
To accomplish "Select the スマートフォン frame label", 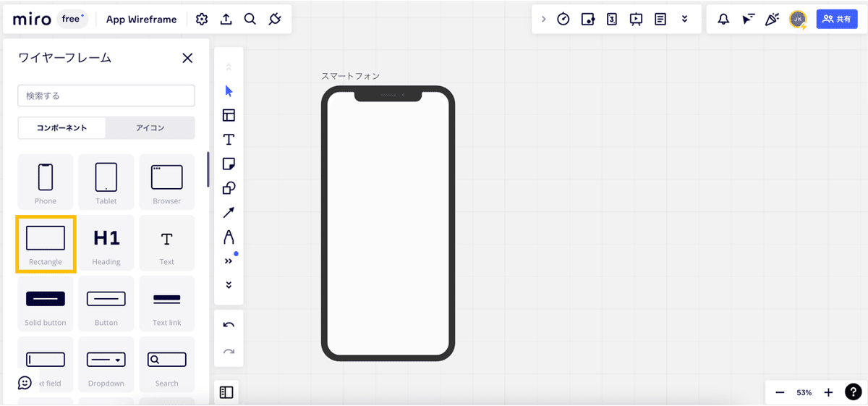I will tap(351, 76).
